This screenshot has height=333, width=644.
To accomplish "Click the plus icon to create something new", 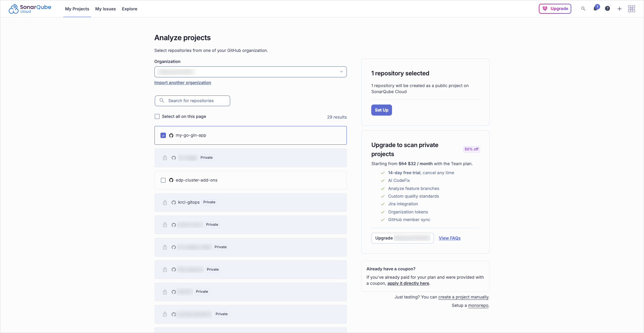I will click(x=620, y=9).
